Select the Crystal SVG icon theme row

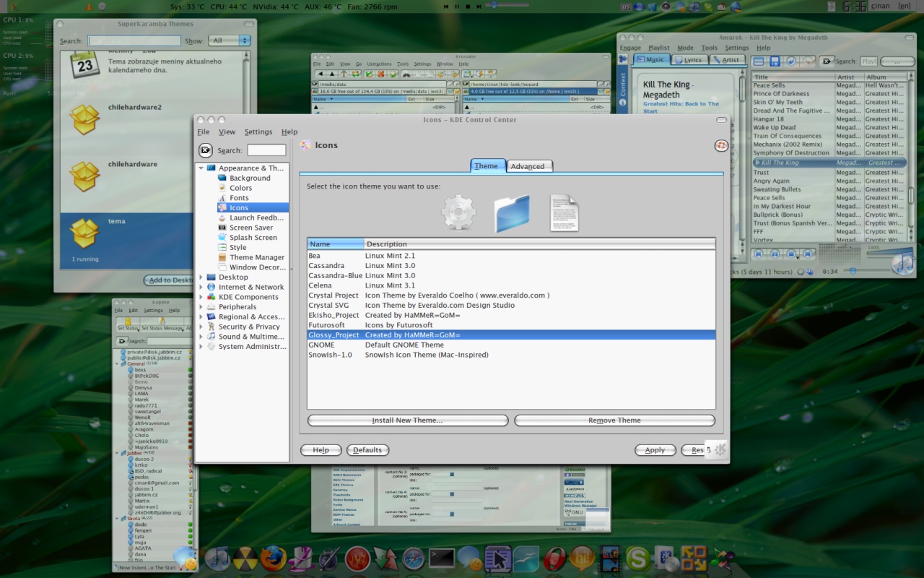coord(511,306)
